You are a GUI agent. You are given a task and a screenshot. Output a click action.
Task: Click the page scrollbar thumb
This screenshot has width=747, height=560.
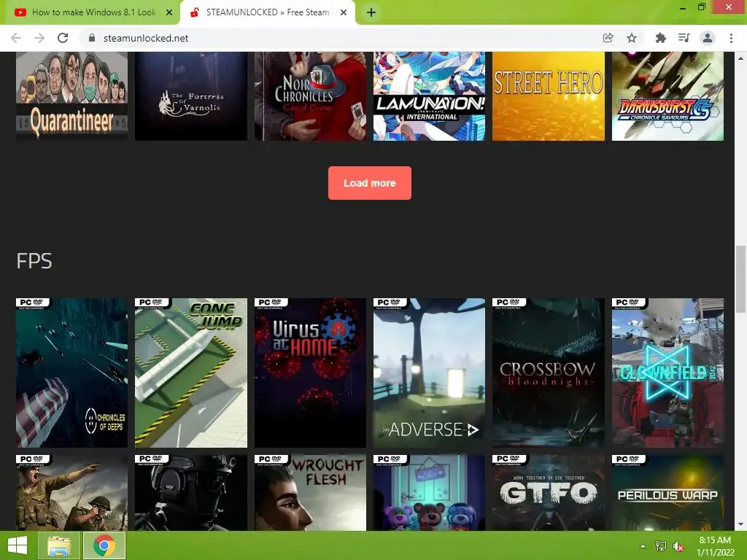[x=740, y=279]
